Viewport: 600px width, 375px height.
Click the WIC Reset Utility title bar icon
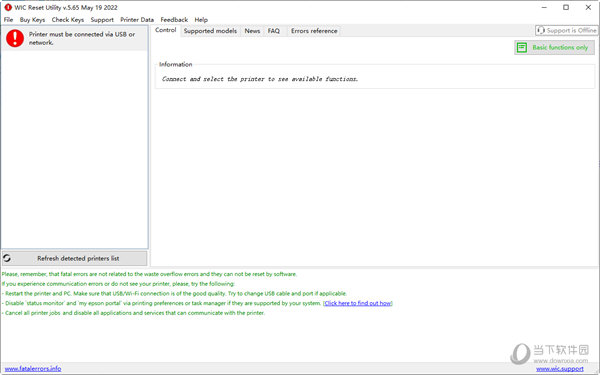[8, 7]
